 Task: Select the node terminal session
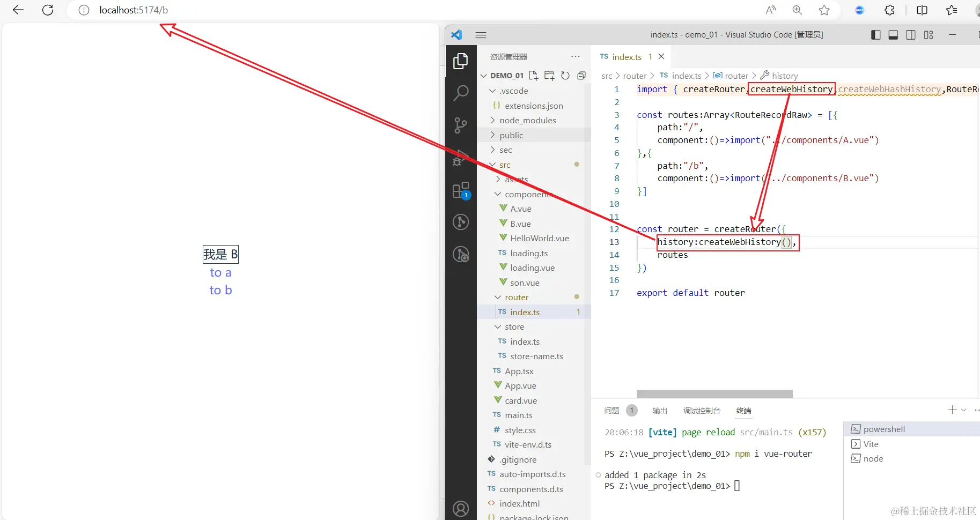click(912, 458)
